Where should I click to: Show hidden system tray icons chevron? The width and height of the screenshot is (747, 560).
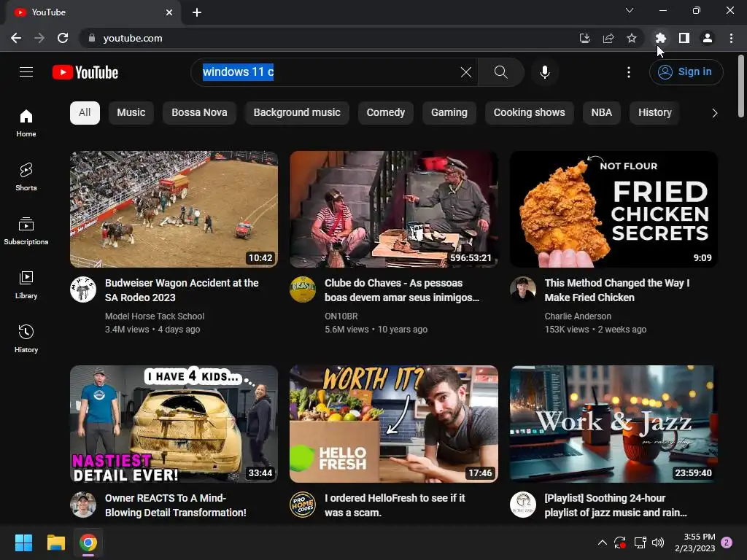(602, 542)
